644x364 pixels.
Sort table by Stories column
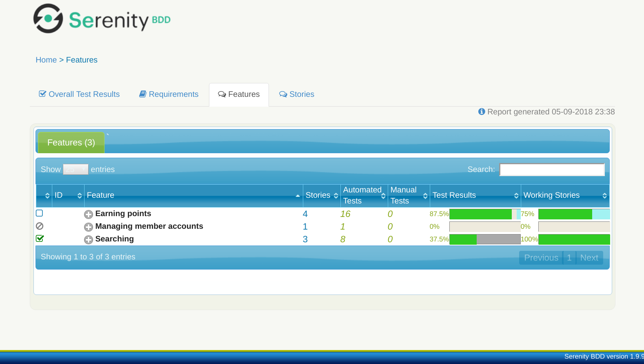[x=322, y=196]
